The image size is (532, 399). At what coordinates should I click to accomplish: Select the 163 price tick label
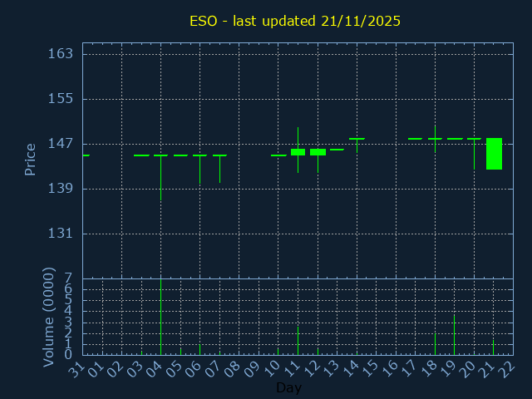pyautogui.click(x=62, y=54)
